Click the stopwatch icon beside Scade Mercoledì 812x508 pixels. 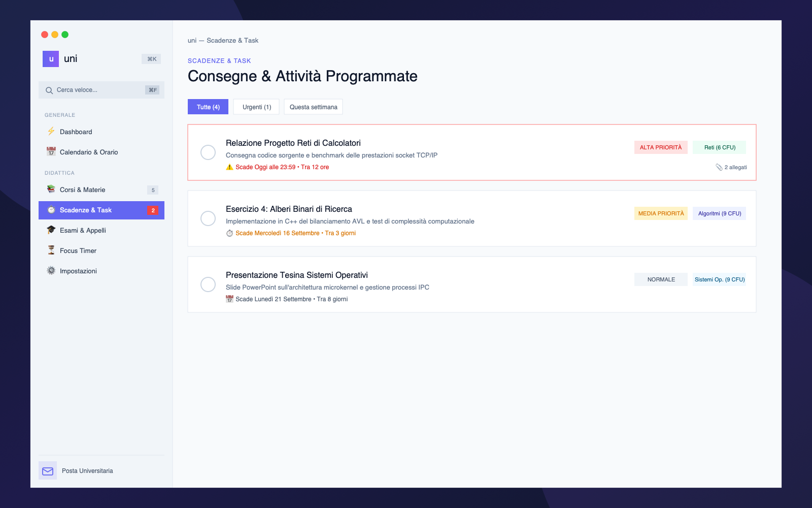point(229,233)
